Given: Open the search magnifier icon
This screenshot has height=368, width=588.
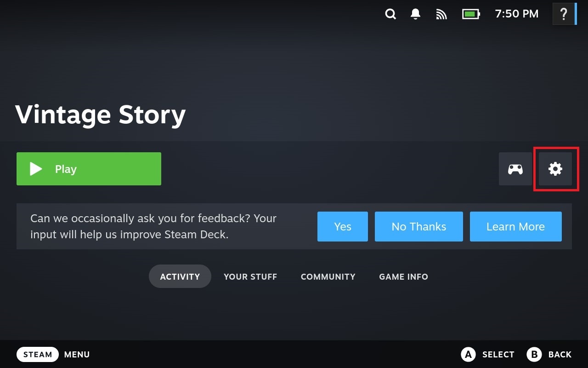Looking at the screenshot, I should [390, 14].
